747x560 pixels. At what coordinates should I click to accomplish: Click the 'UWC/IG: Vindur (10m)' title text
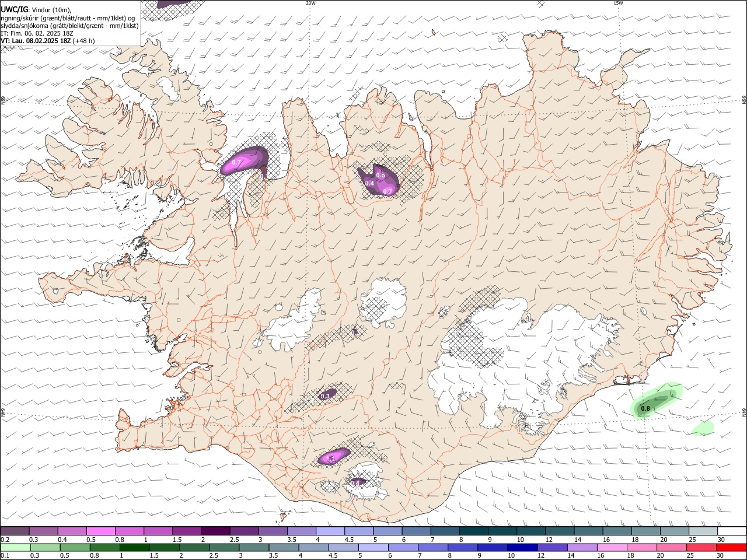click(36, 9)
